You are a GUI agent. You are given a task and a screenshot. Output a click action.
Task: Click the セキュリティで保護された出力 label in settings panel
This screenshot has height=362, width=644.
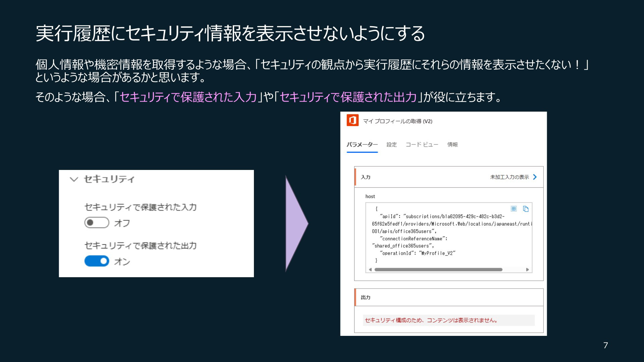pos(141,246)
